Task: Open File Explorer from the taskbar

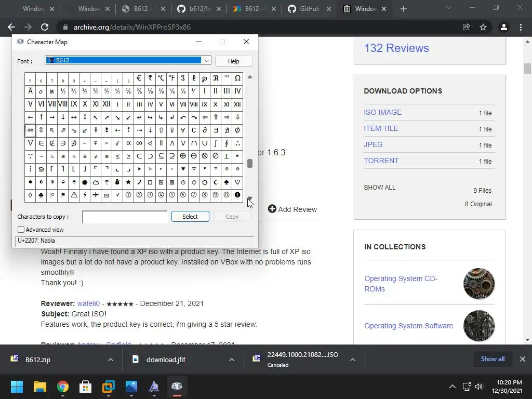Action: click(39, 387)
